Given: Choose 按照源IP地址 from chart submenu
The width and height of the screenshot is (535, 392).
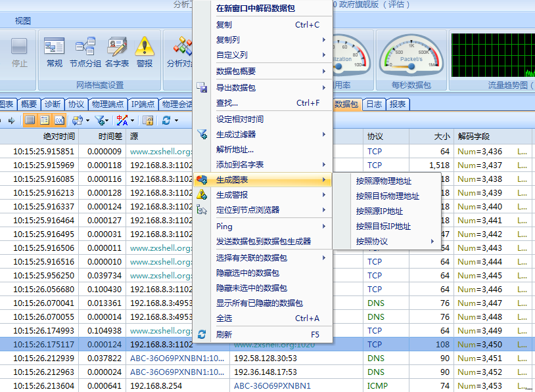Looking at the screenshot, I should click(379, 211).
